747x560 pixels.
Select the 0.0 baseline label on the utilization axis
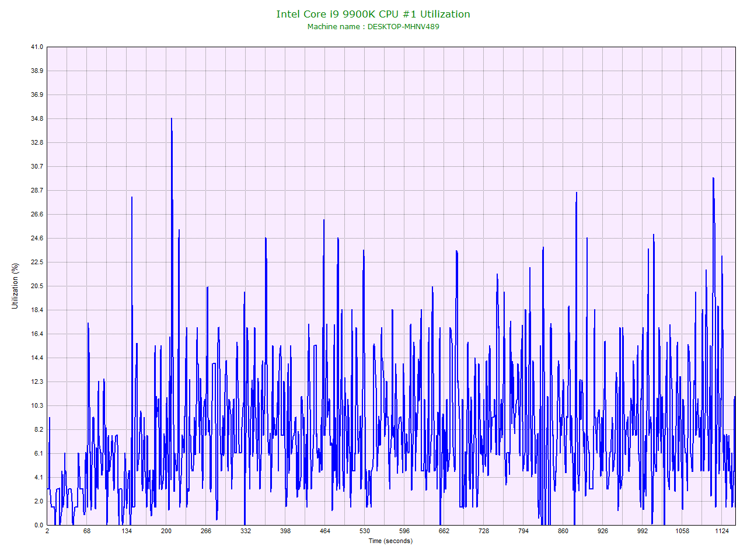pos(39,525)
